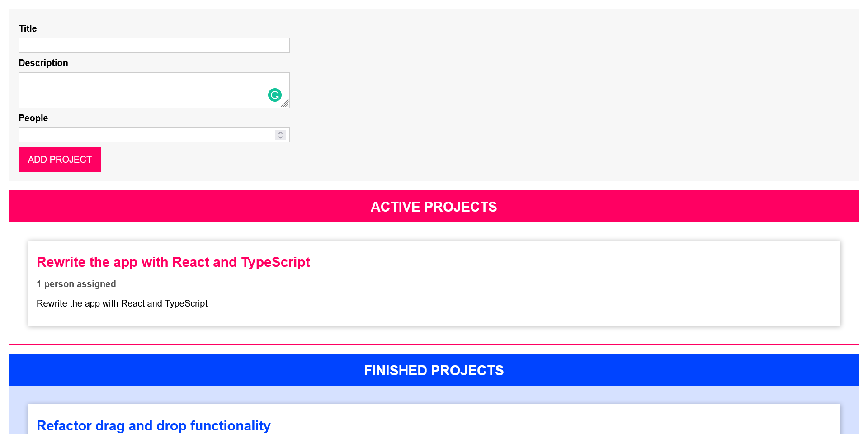Screen dimensions: 868x434
Task: Select the 'Refactor drag and drop functionality' title
Action: tap(153, 425)
